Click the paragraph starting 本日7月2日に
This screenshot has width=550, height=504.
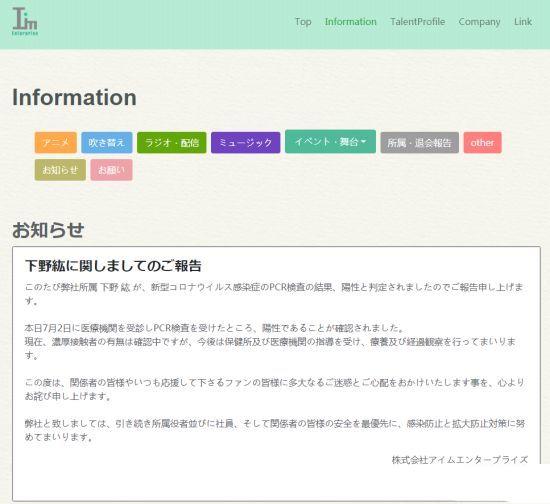point(270,341)
